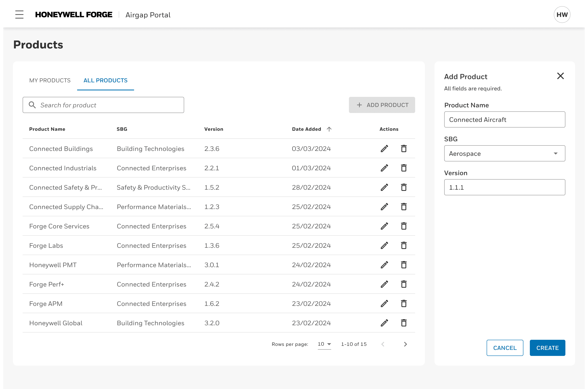Click the Product Name input field
Viewport: 588px width, 389px height.
(505, 119)
